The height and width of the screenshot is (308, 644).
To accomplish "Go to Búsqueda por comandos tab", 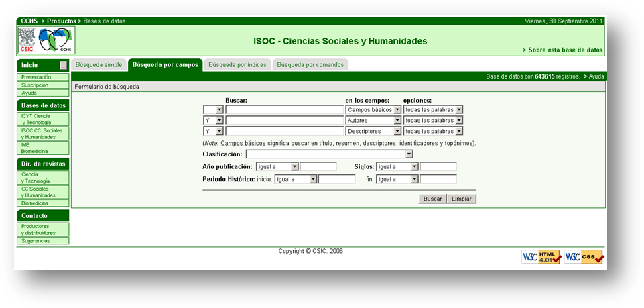I will click(x=310, y=65).
